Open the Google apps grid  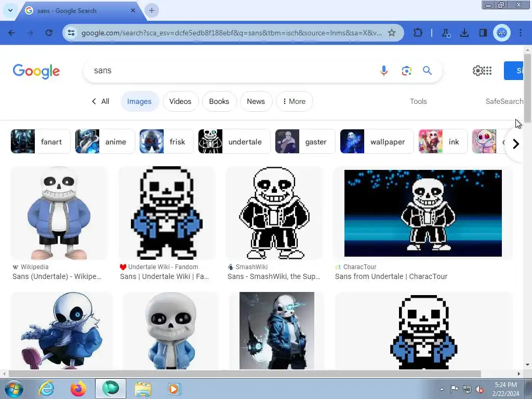(487, 71)
